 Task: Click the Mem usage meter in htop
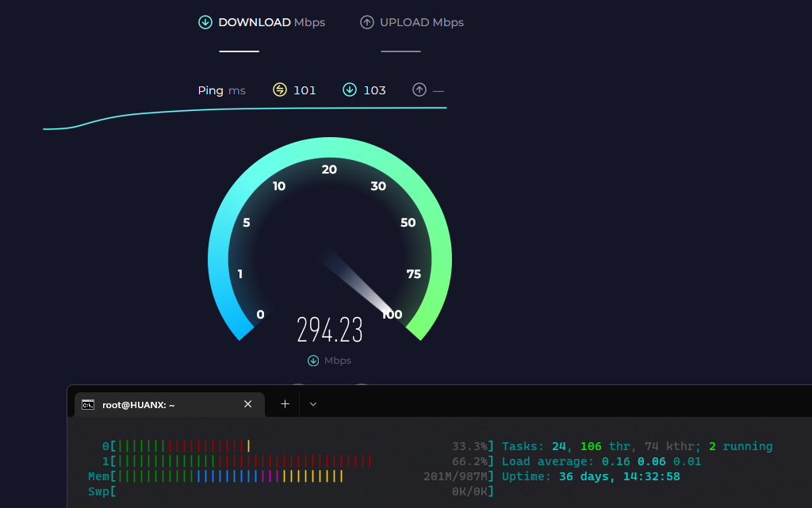pos(230,476)
